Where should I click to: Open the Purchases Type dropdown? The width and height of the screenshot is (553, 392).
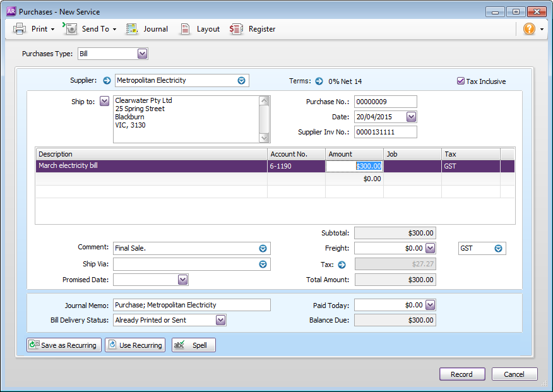pyautogui.click(x=142, y=54)
